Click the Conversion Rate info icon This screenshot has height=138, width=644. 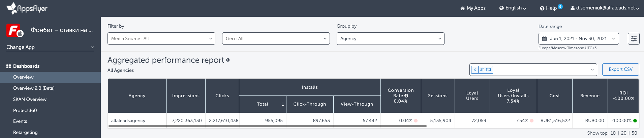(406, 96)
